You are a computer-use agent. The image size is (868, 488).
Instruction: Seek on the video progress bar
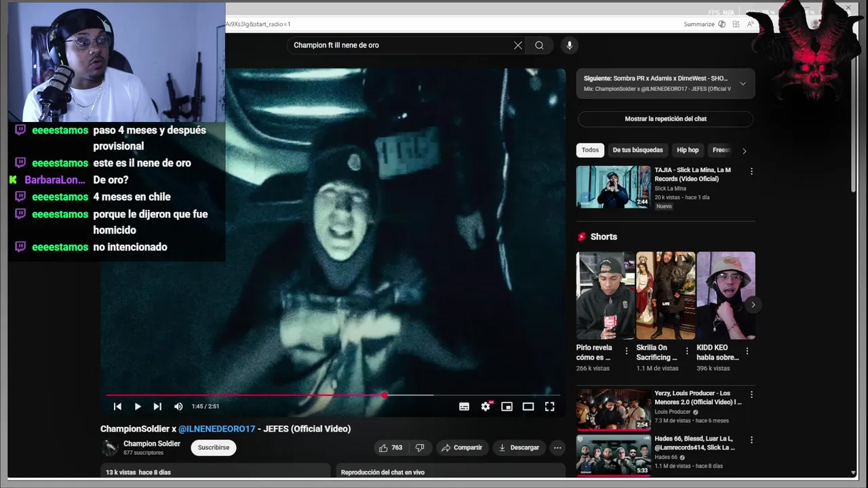(333, 395)
